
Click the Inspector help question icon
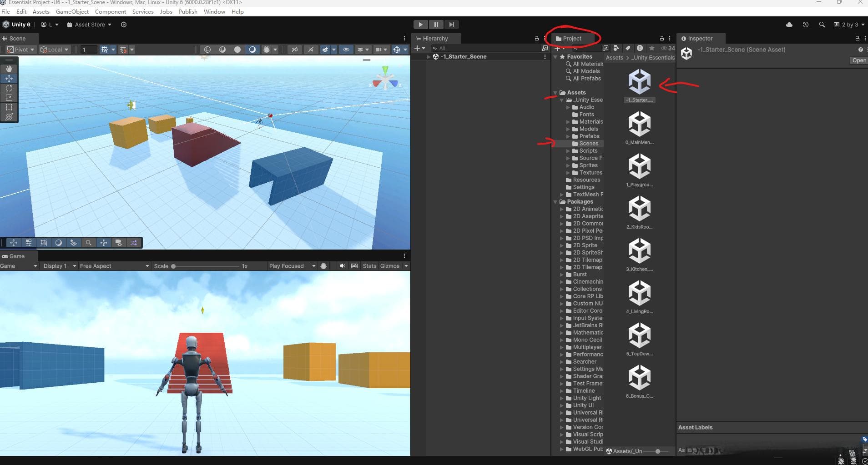point(860,50)
